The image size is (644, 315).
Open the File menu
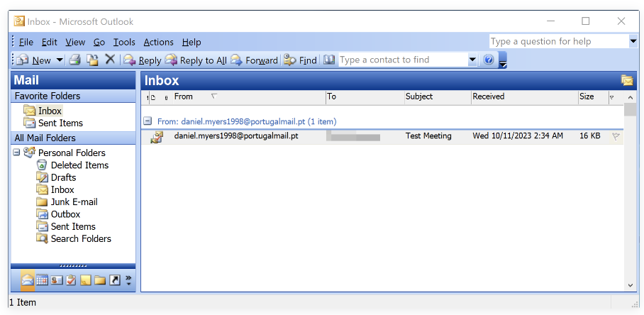tap(26, 43)
